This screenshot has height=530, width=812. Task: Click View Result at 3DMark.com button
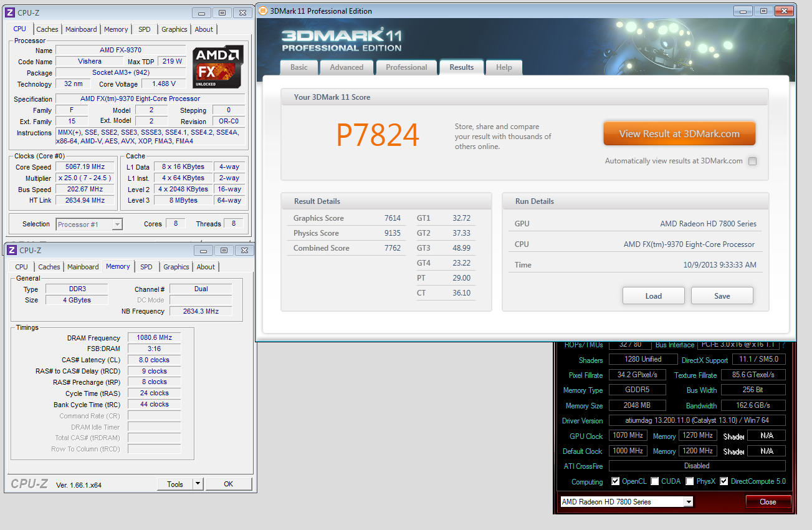click(x=679, y=133)
